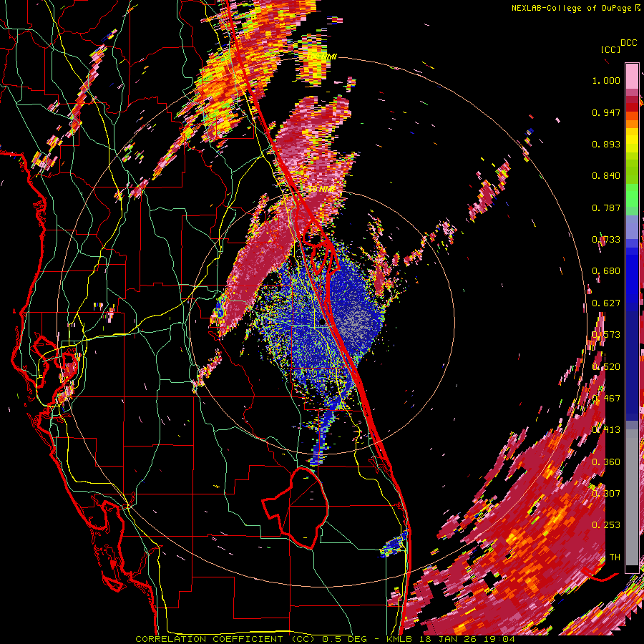Image resolution: width=644 pixels, height=644 pixels.
Task: Click the 0.680 scale value
Action: click(606, 271)
